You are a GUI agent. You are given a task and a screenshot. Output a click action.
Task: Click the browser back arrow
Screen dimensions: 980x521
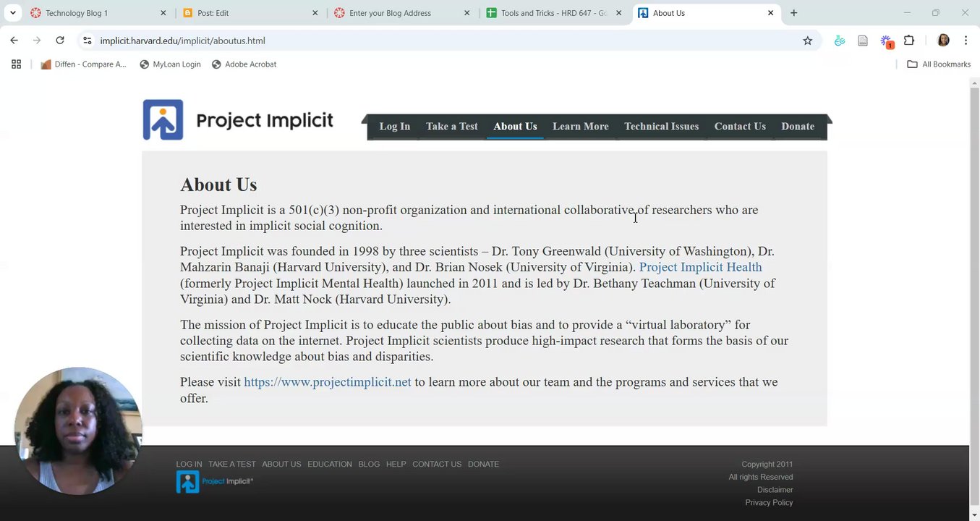click(14, 41)
